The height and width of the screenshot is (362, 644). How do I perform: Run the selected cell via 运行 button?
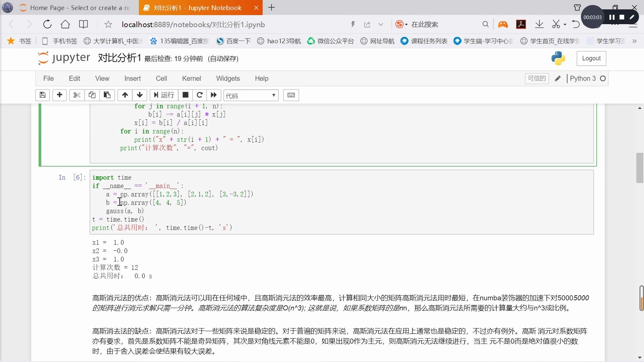pyautogui.click(x=164, y=95)
